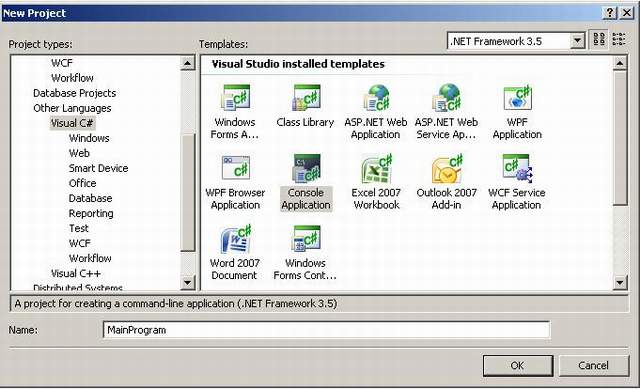Choose the Class Library template icon

(x=305, y=98)
